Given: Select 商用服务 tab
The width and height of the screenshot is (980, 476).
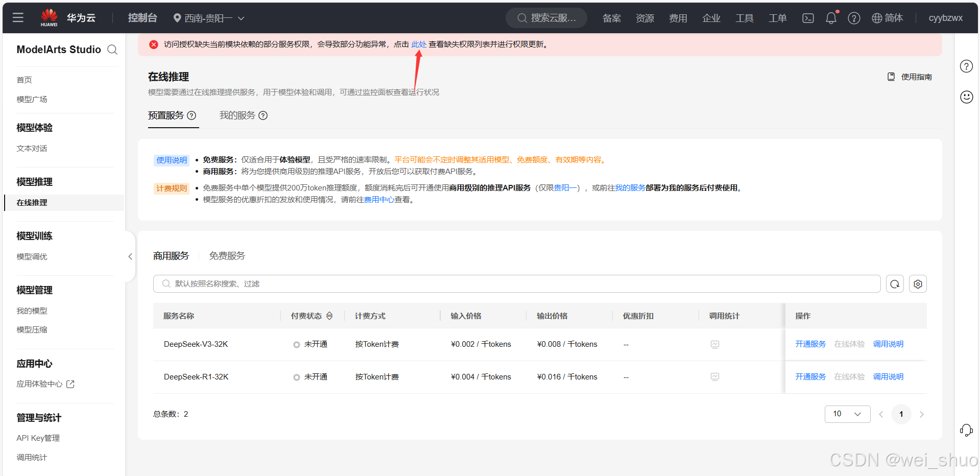Looking at the screenshot, I should (x=171, y=256).
